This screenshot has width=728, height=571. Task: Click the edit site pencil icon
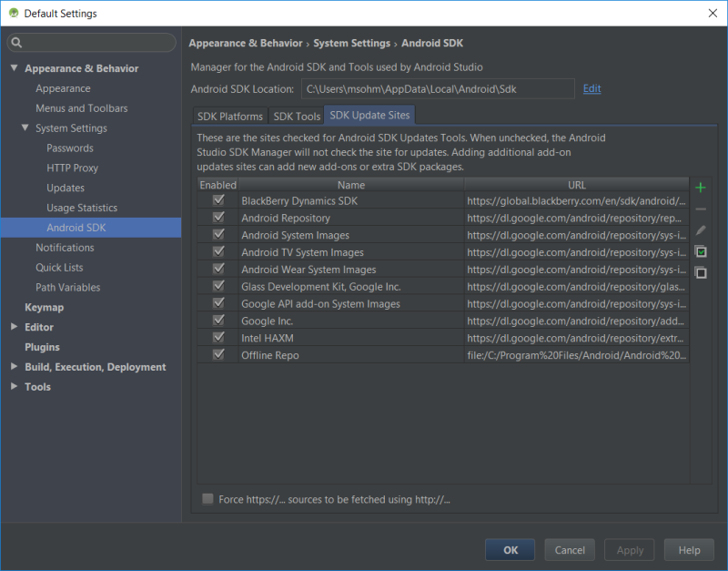click(701, 230)
